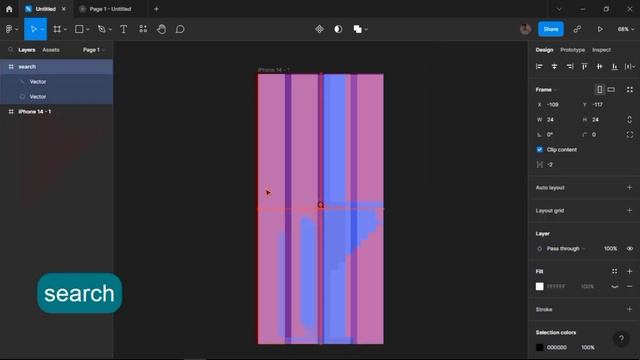The image size is (640, 360).
Task: Align right icon in Design panel
Action: pyautogui.click(x=569, y=66)
